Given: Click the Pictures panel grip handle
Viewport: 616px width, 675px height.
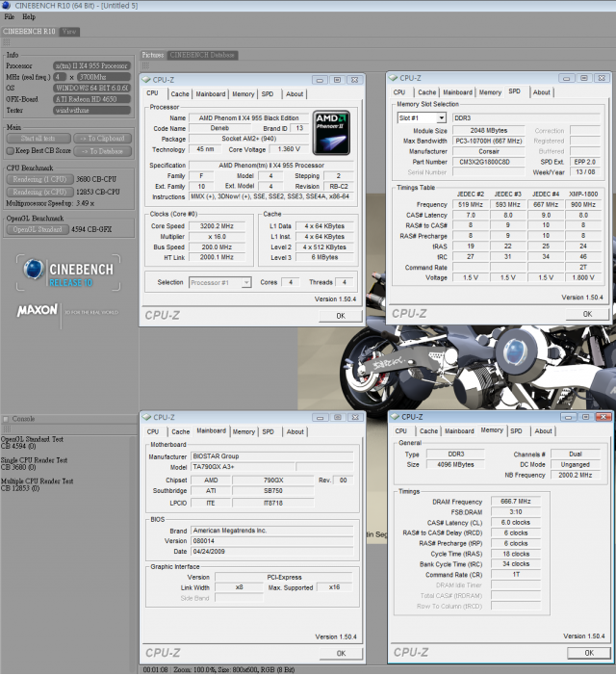Looking at the screenshot, I should point(145,65).
